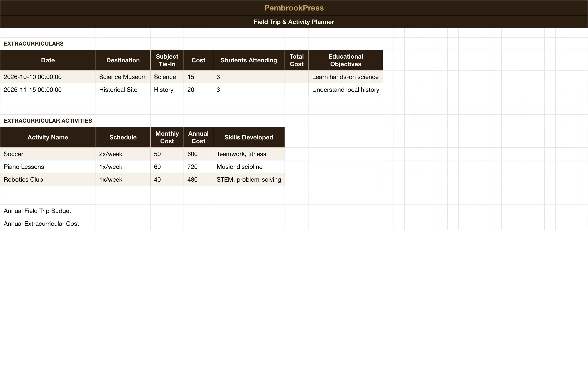
Task: Click the empty Total Cost cell for Science Museum
Action: coord(297,77)
